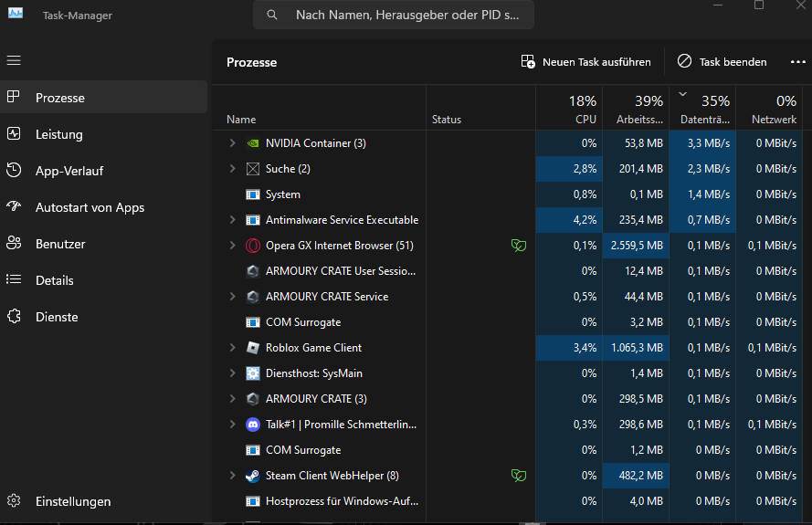Switch to the Details page

(x=103, y=280)
